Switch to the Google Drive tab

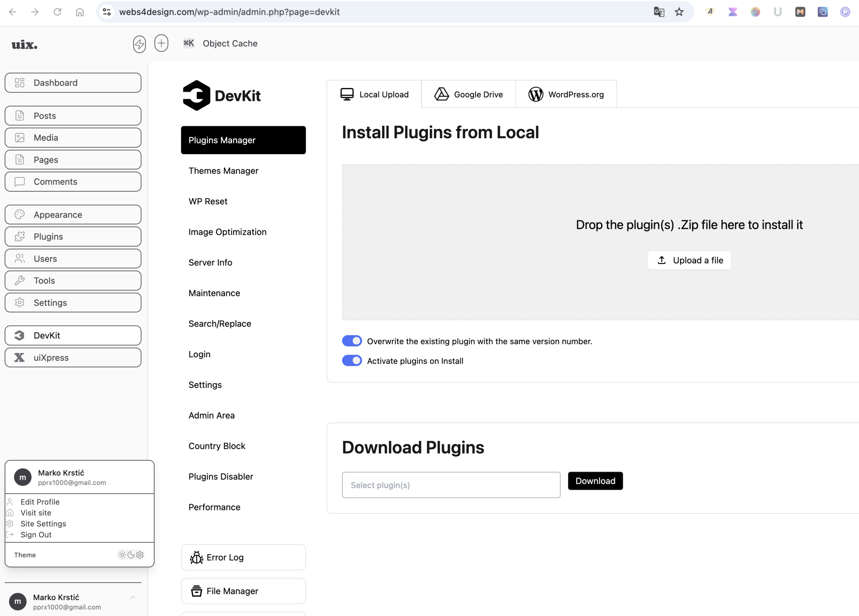[x=468, y=94]
